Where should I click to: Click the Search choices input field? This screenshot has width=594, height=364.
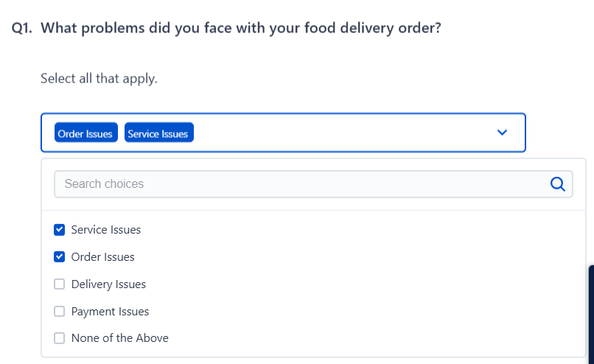pos(295,184)
